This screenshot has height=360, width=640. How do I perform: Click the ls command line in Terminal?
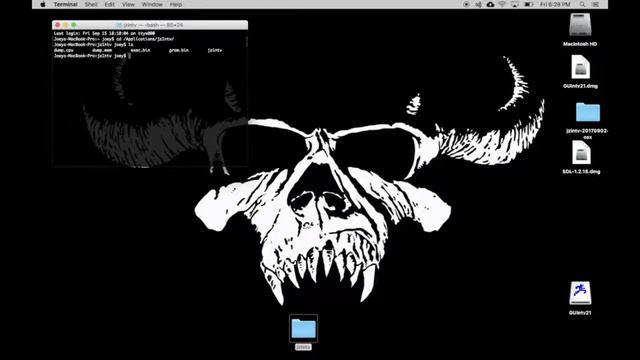coord(93,44)
